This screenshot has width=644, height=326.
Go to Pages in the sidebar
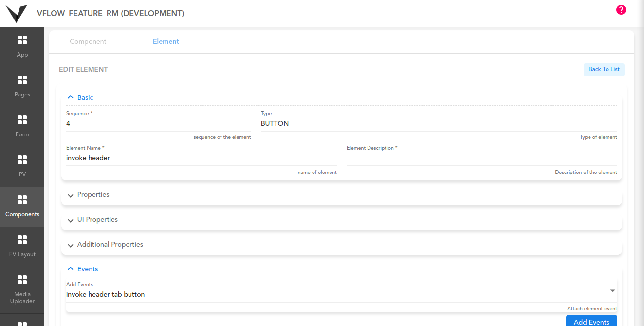coord(22,87)
